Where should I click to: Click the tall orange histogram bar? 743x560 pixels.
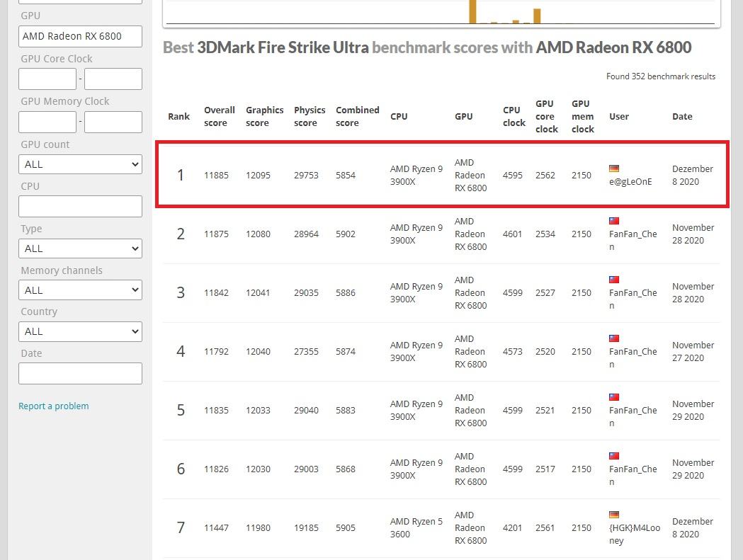pos(472,11)
